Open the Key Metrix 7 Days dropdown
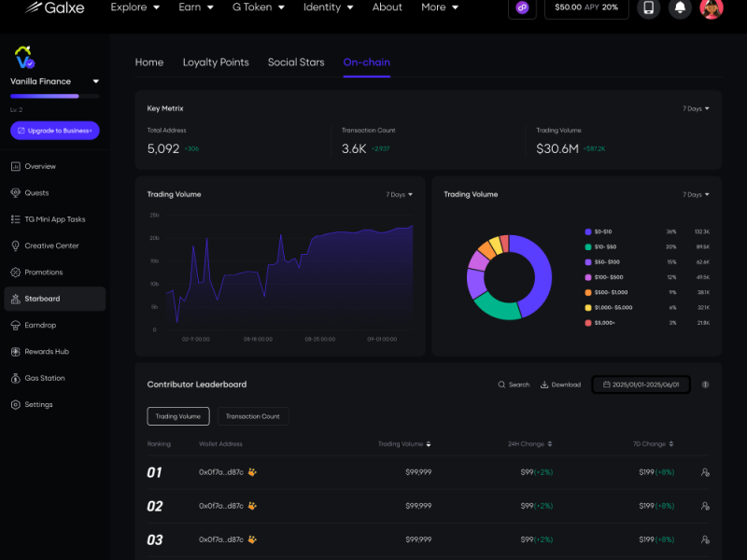Viewport: 747px width, 560px height. [696, 108]
